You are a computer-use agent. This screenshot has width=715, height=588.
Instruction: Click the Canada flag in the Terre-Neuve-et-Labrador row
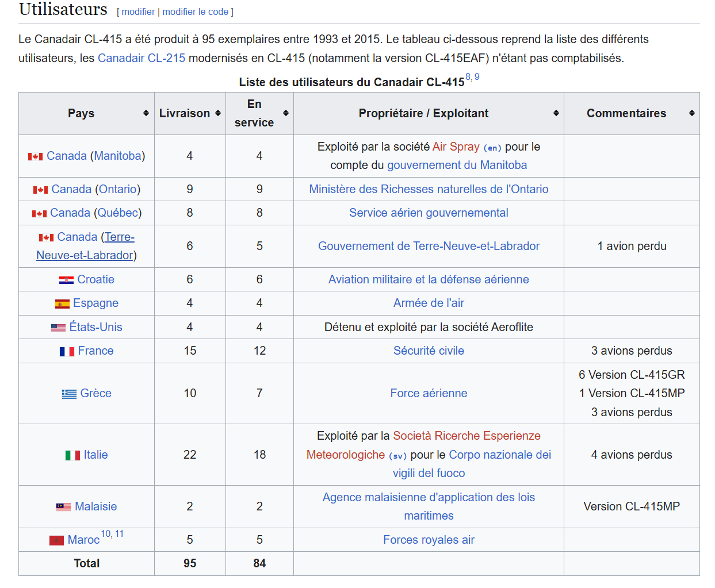(46, 237)
